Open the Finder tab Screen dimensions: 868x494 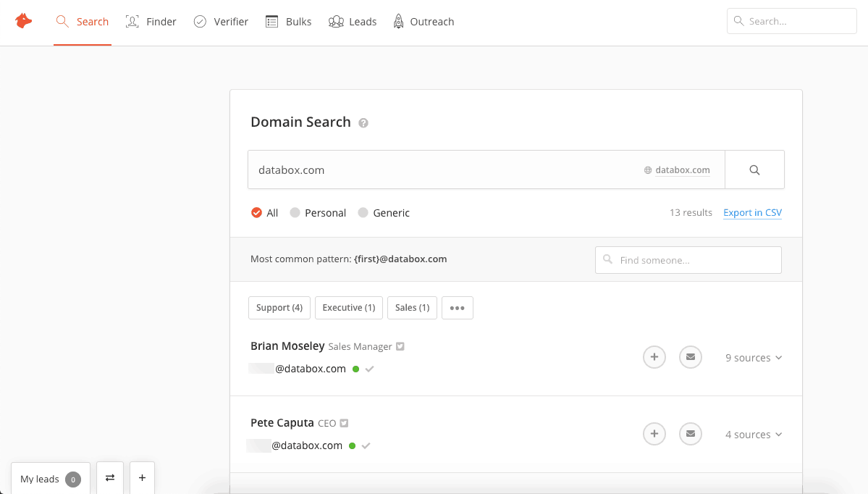(x=151, y=22)
